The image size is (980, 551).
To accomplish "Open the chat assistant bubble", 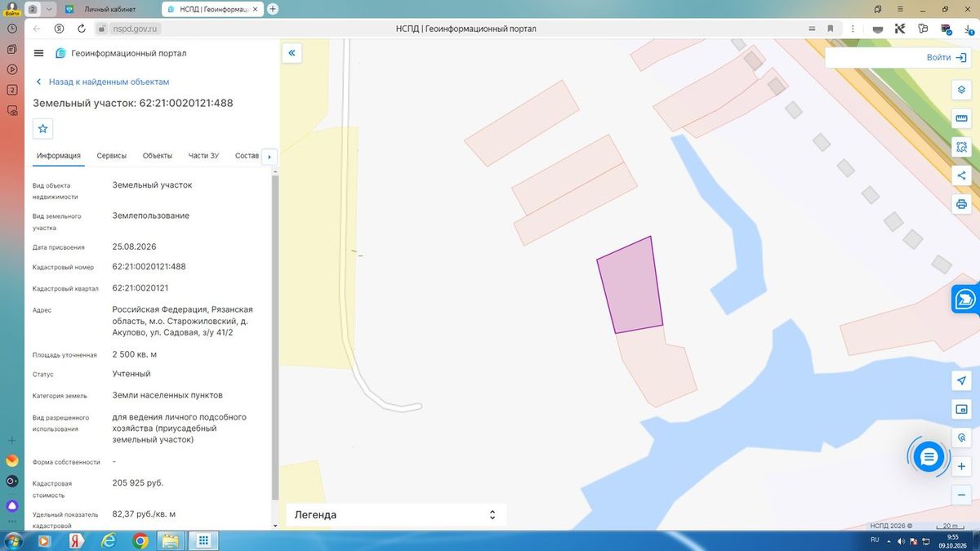I will pos(929,456).
